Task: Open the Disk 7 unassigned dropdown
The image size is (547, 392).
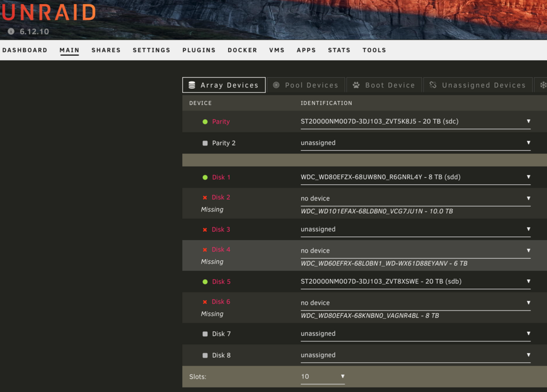Action: pos(416,334)
